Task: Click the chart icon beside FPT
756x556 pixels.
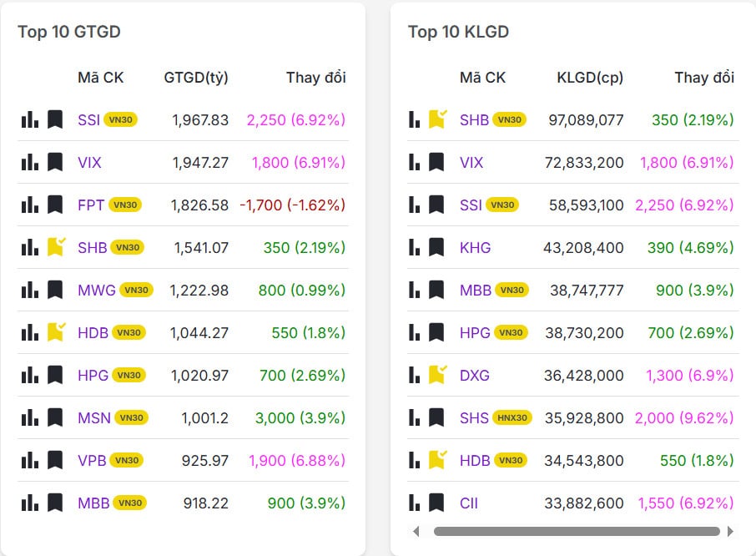Action: click(28, 205)
